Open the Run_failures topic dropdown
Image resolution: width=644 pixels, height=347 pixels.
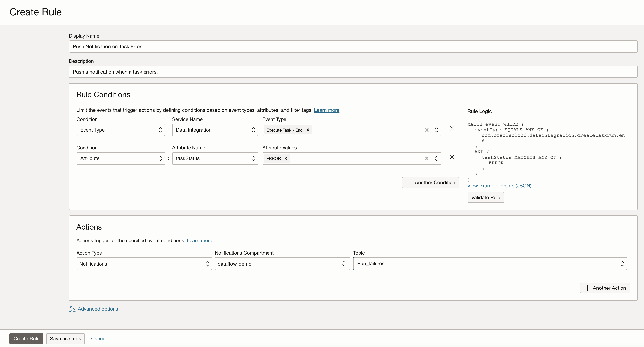[490, 264]
